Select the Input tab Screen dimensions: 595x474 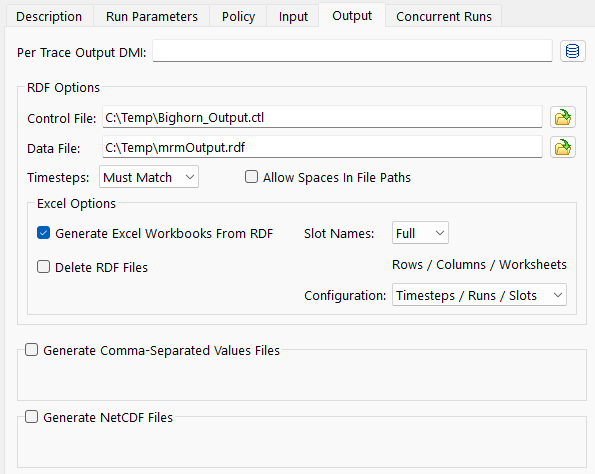(293, 17)
